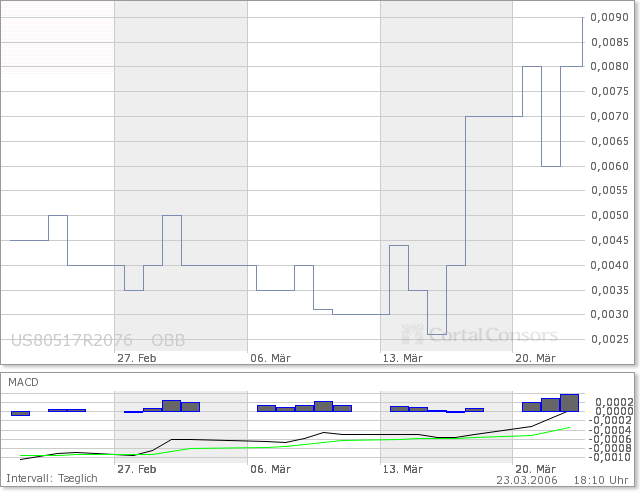Click the tallest rightmost MACD histogram bar
Screen dimensions: 640x492
[569, 403]
